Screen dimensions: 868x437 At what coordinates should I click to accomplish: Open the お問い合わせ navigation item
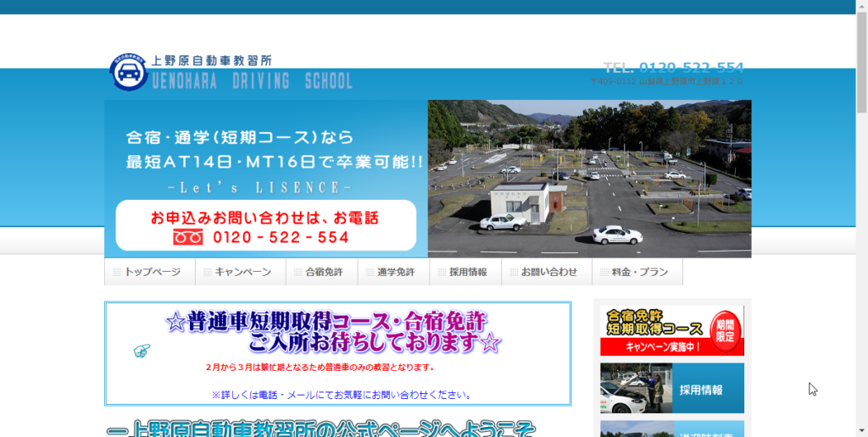(x=547, y=272)
